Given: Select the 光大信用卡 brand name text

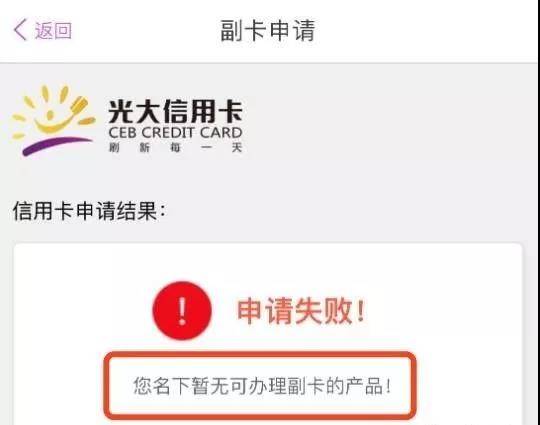Looking at the screenshot, I should coord(176,111).
